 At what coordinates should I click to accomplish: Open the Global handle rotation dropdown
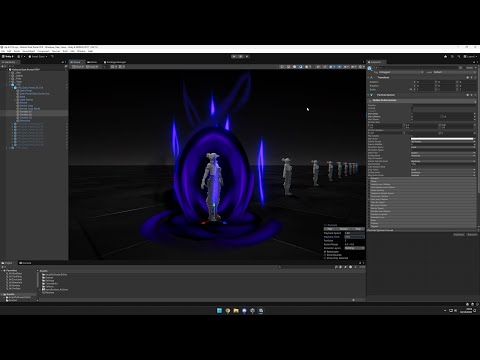[92, 67]
